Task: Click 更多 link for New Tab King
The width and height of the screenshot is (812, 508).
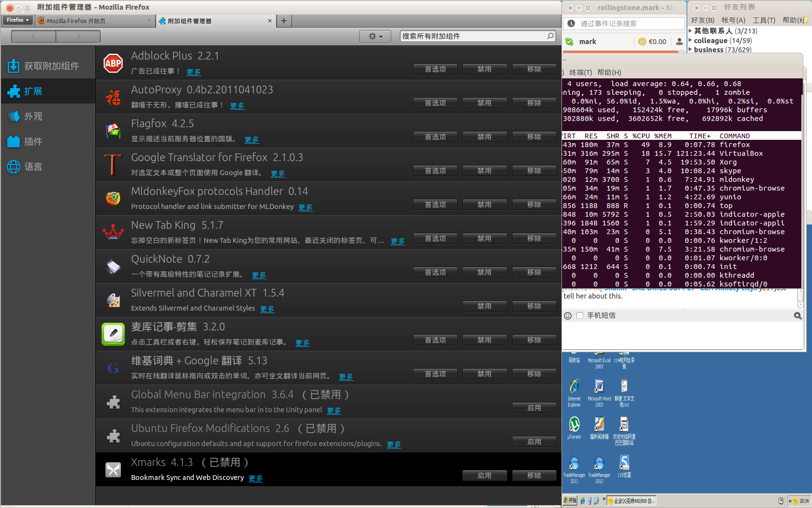Action: 398,241
